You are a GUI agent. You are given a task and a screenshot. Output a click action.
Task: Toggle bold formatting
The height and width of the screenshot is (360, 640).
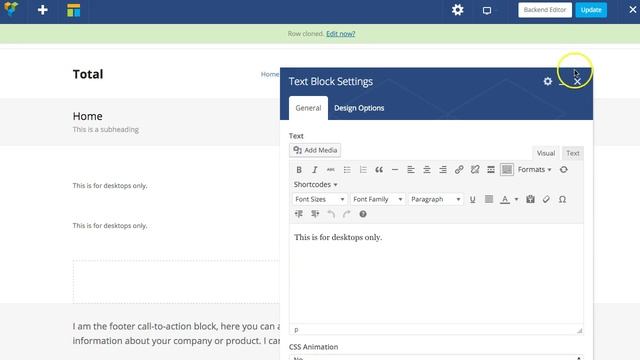point(299,170)
